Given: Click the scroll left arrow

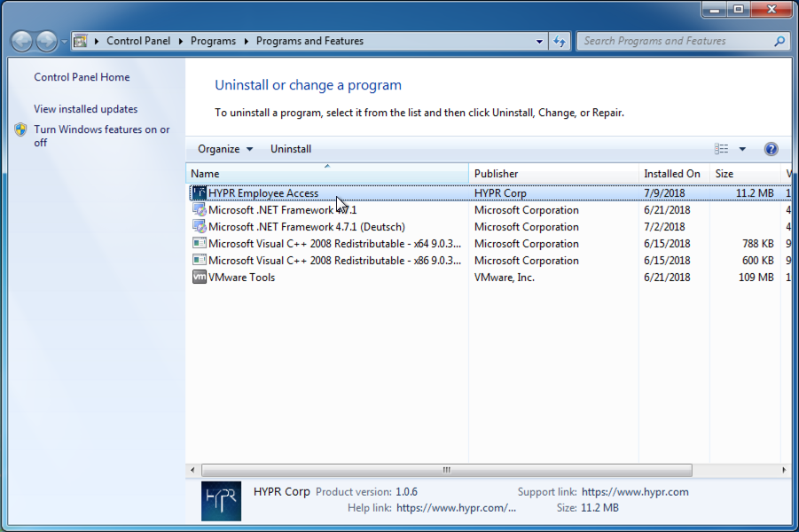Looking at the screenshot, I should 192,470.
